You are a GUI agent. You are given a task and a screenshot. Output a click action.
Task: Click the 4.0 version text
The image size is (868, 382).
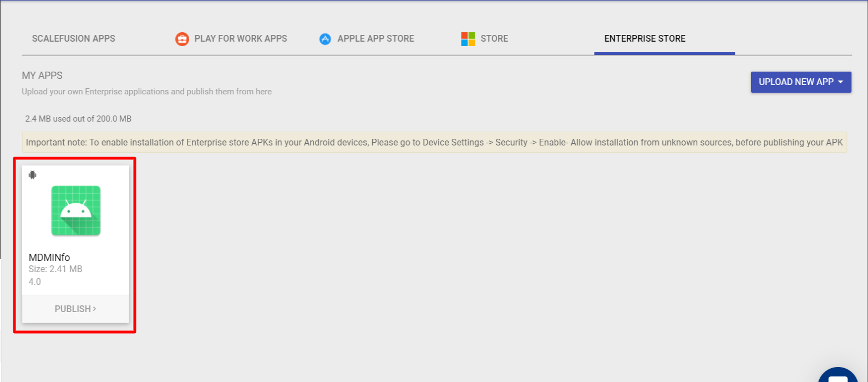(x=35, y=282)
